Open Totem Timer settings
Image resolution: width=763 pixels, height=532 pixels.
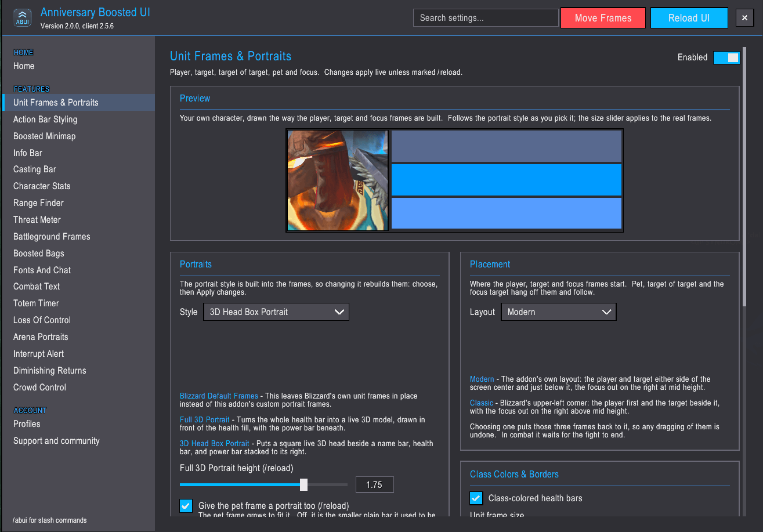click(x=36, y=303)
